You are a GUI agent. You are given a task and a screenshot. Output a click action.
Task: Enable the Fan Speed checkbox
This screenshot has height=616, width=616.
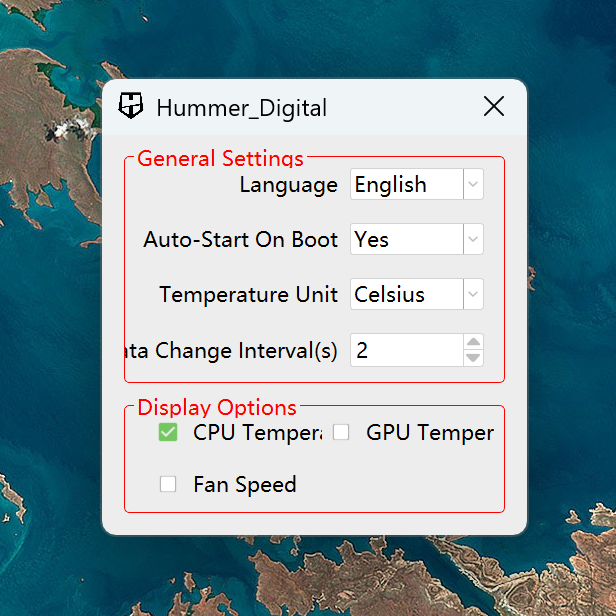click(x=168, y=484)
